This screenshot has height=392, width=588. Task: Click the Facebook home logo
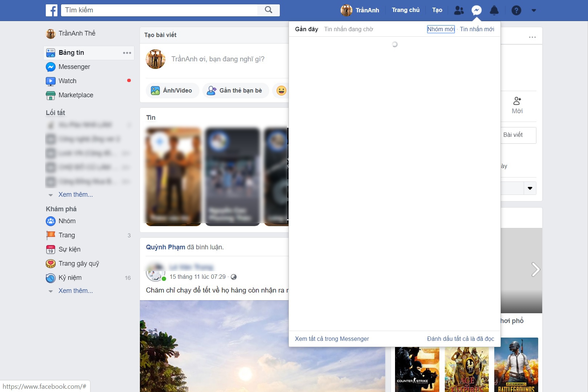coord(51,10)
